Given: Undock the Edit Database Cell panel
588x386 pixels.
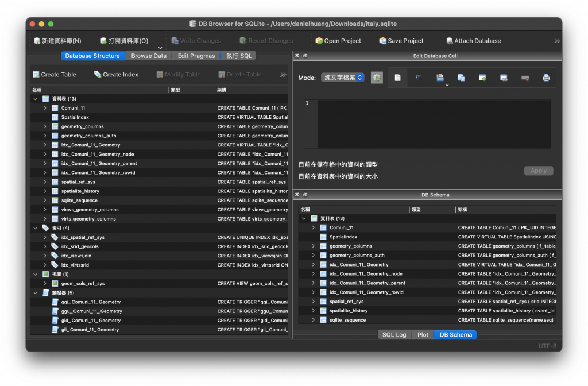Looking at the screenshot, I should coord(305,56).
